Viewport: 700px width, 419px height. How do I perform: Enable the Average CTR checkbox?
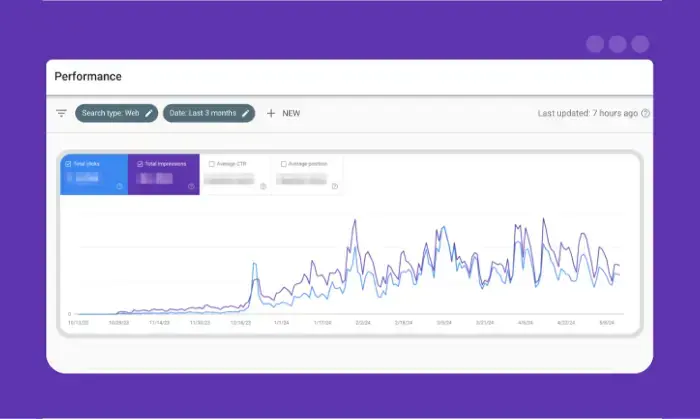coord(211,163)
